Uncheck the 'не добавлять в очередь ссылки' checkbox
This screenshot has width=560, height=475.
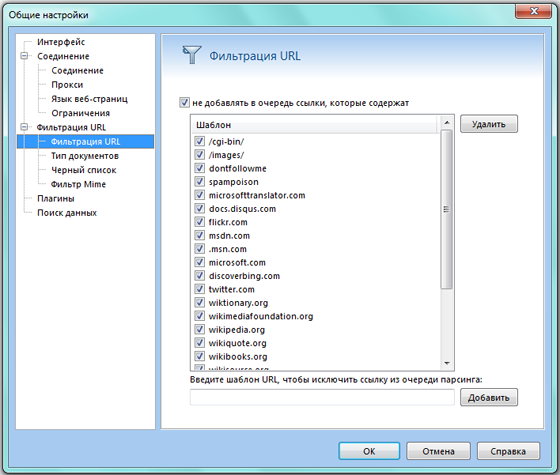tap(184, 103)
